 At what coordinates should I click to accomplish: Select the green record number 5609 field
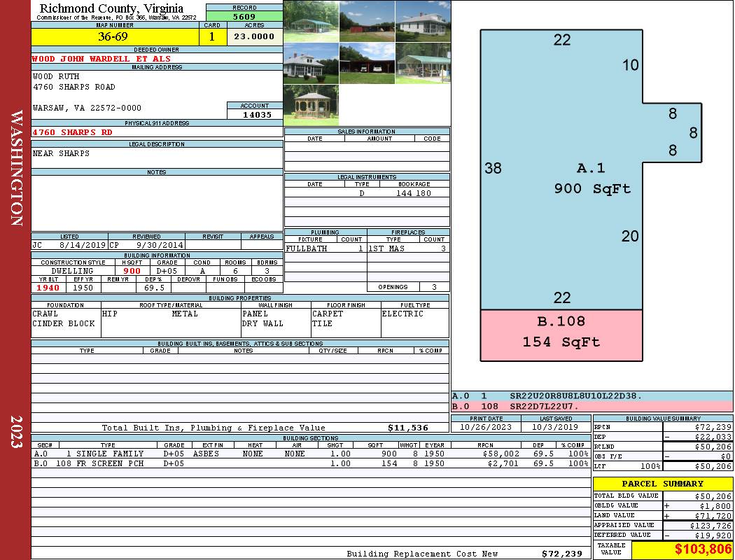click(x=244, y=17)
